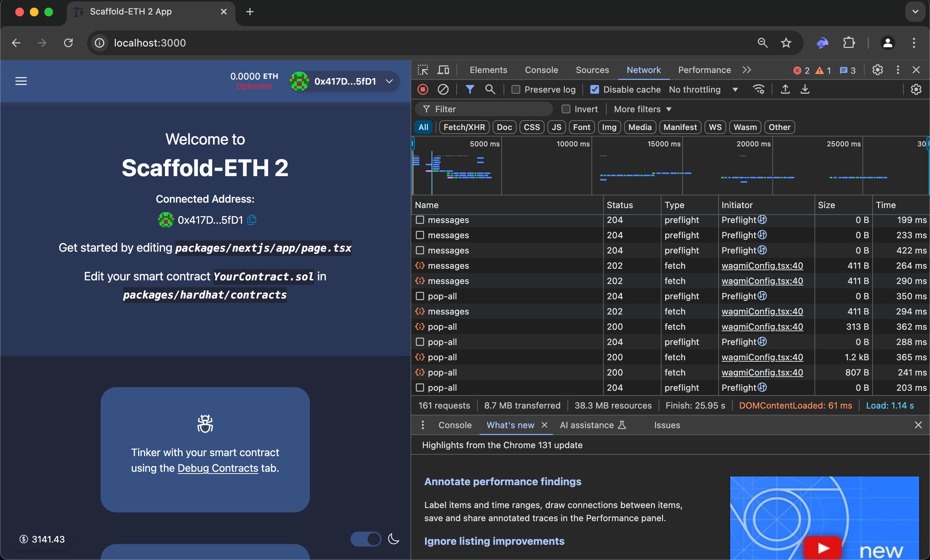Show more DevTools tabs with the chevrons
Viewport: 930px width, 560px height.
(x=746, y=70)
